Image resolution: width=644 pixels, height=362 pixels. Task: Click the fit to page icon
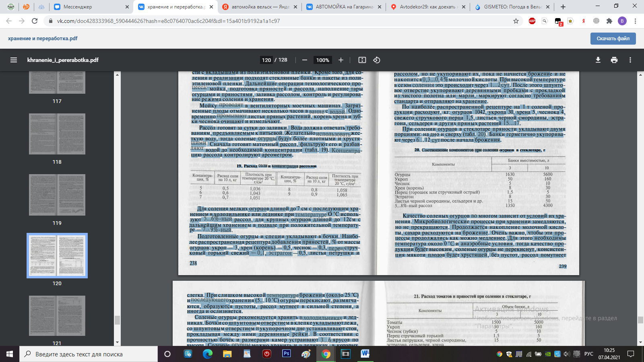362,60
